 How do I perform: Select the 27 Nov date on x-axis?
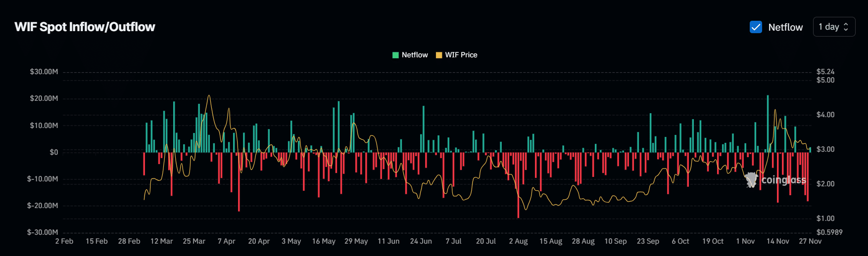click(810, 241)
